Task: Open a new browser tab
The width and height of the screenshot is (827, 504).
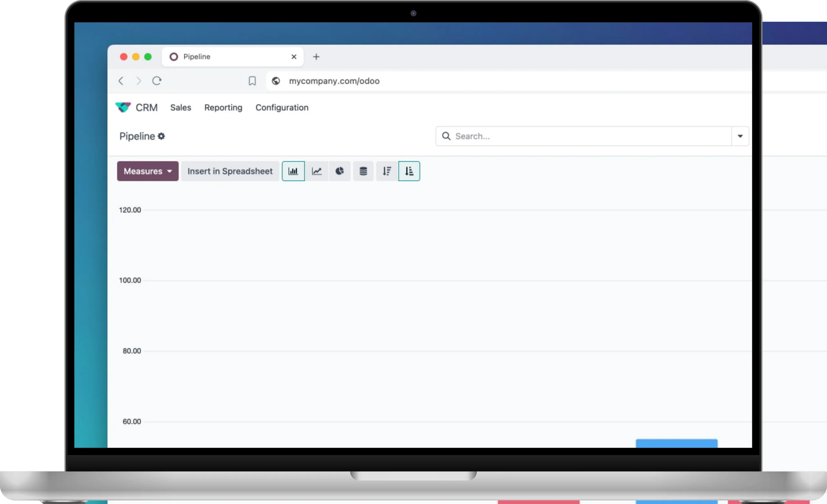Action: click(x=316, y=57)
